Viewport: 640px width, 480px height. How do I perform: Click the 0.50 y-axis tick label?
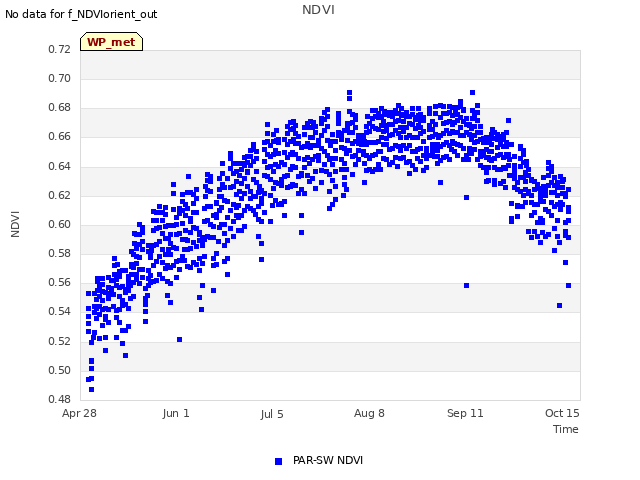60,371
